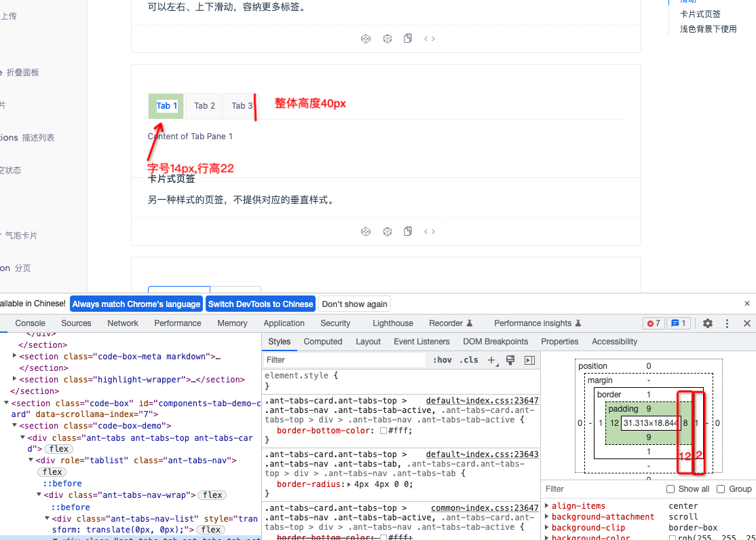The height and width of the screenshot is (540, 756).
Task: Open DevTools settings gear
Action: tap(707, 323)
